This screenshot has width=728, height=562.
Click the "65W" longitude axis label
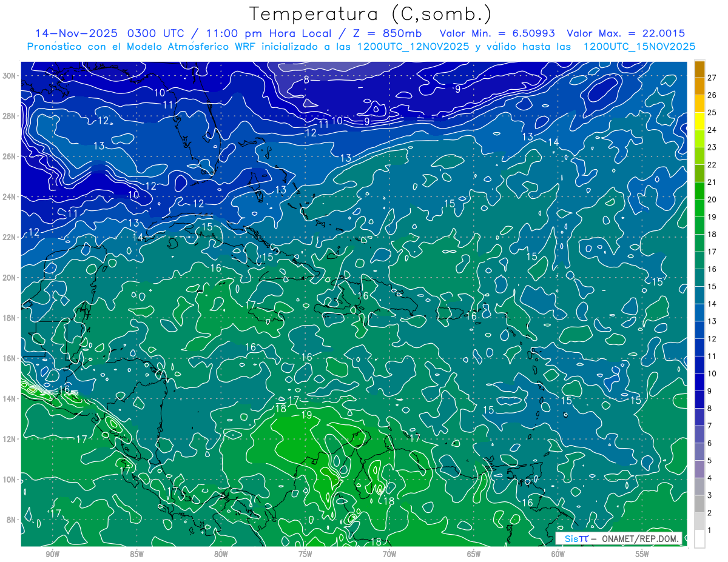(x=474, y=555)
